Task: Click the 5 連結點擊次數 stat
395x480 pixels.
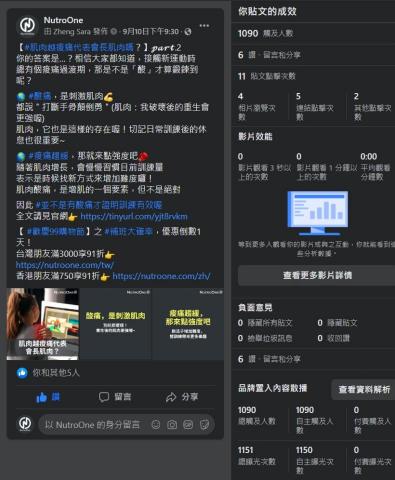Action: click(315, 106)
